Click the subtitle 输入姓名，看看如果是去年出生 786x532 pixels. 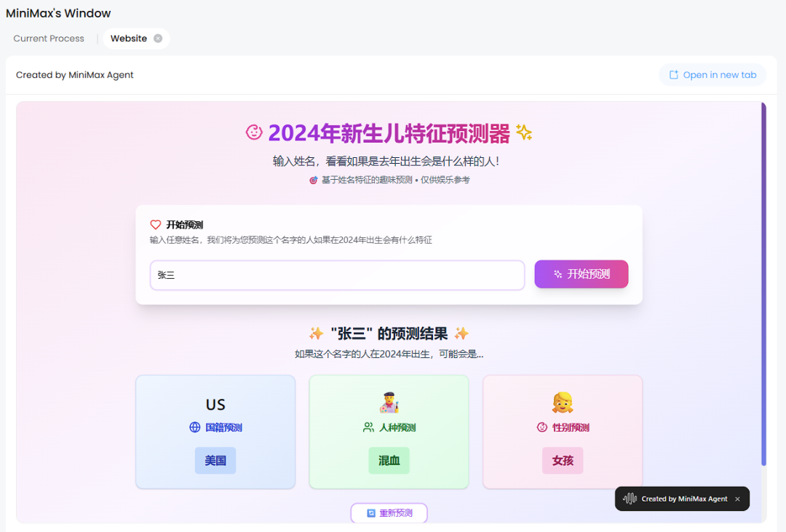[x=386, y=161]
